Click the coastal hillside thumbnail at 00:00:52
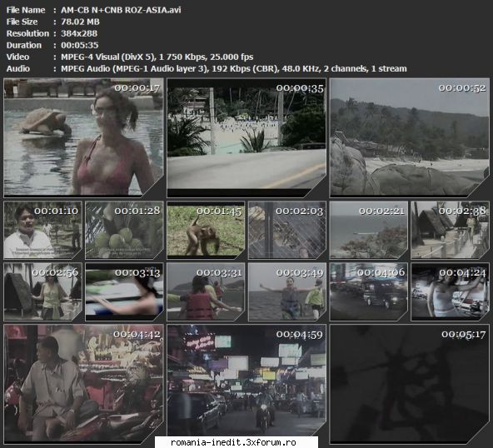The height and width of the screenshot is (448, 493). [410, 137]
